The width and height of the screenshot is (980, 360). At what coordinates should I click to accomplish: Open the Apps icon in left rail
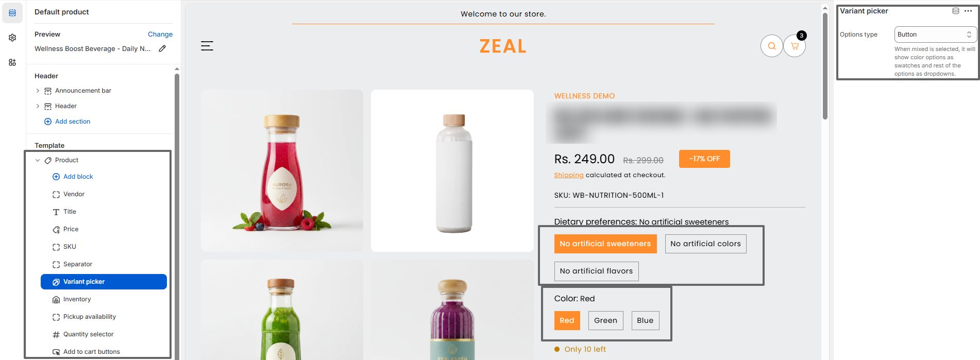[12, 62]
